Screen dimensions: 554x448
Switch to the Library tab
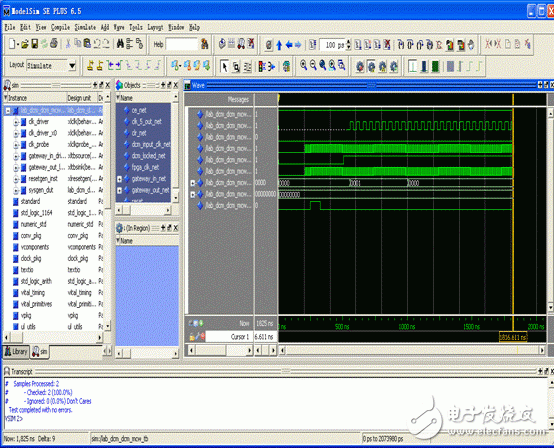coord(16,352)
